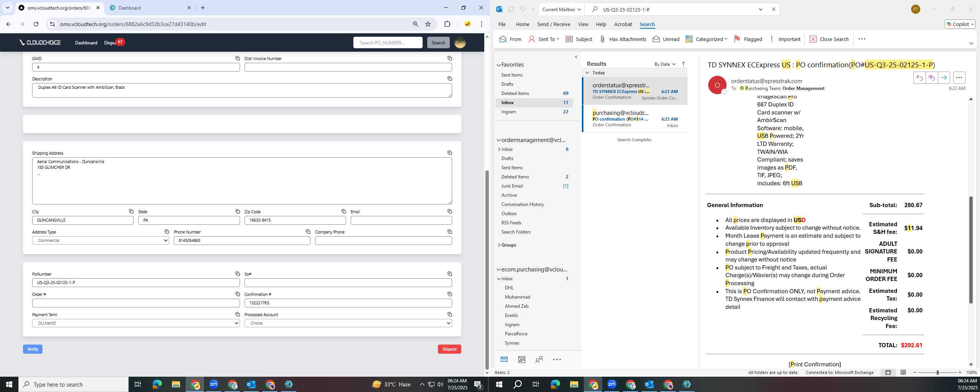Collapse the Today results group

(587, 72)
